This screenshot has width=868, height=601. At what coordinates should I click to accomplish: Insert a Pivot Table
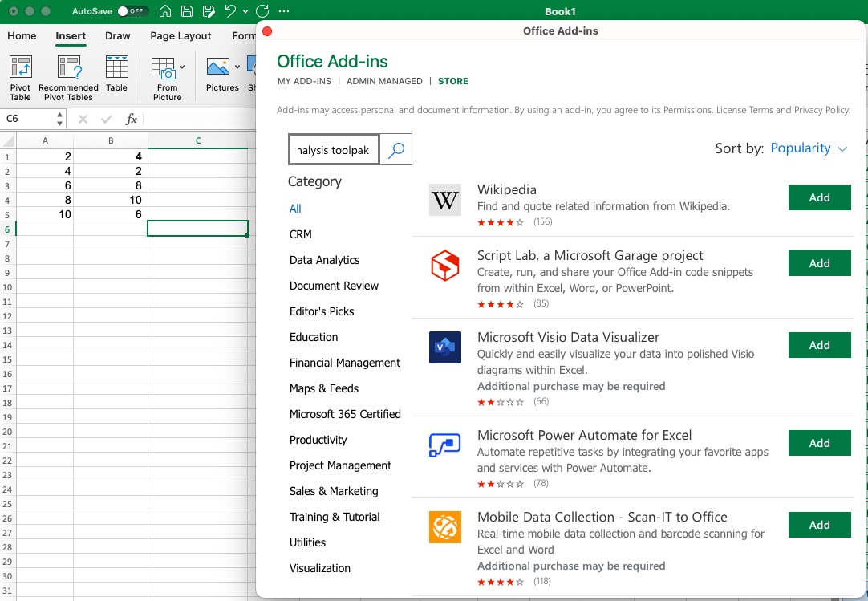tap(21, 78)
